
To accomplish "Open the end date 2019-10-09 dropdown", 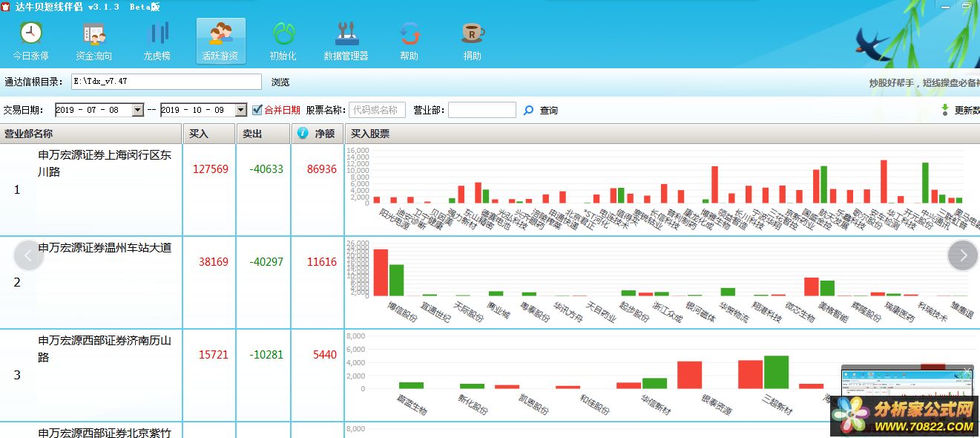I will [240, 110].
